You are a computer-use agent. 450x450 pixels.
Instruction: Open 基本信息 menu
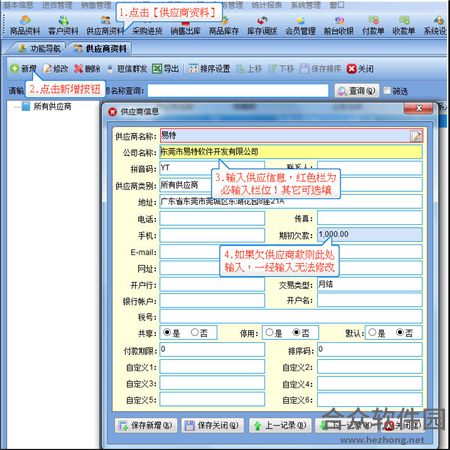18,5
